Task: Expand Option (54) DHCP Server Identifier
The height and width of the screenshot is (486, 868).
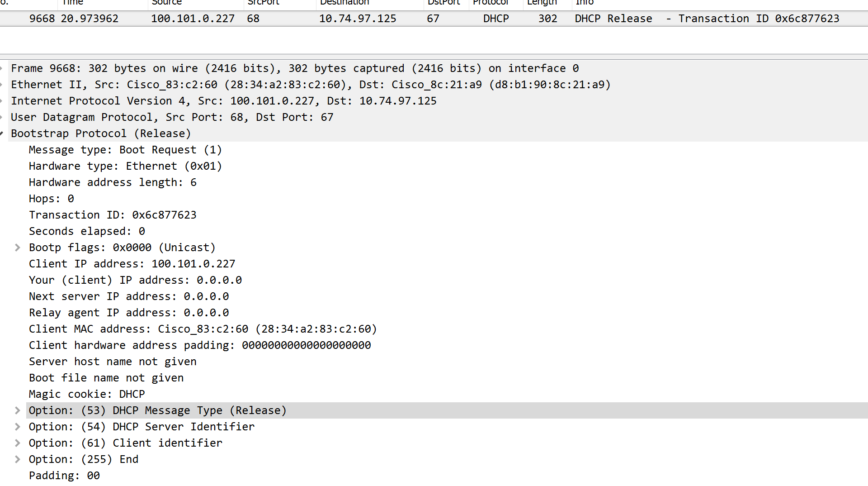Action: click(18, 426)
